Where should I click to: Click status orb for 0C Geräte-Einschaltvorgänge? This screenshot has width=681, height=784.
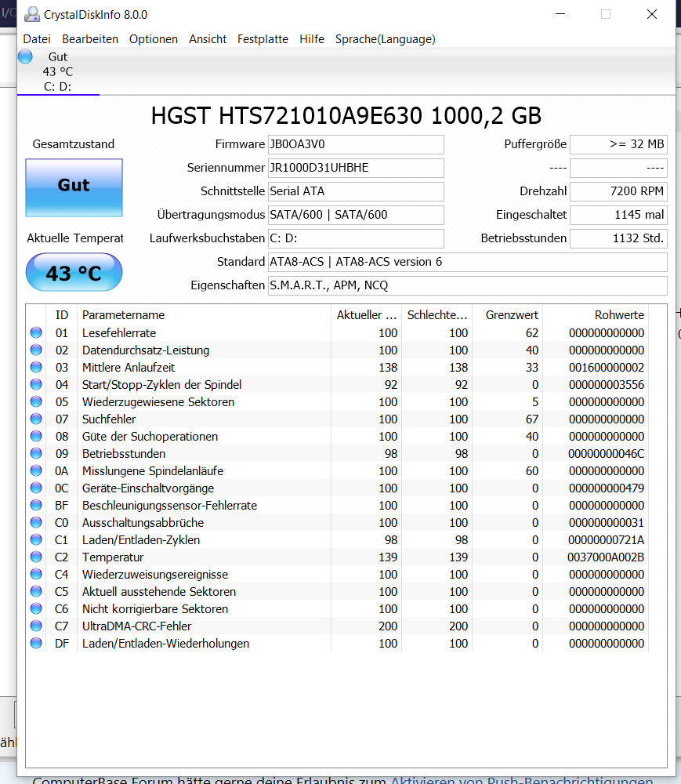point(36,488)
